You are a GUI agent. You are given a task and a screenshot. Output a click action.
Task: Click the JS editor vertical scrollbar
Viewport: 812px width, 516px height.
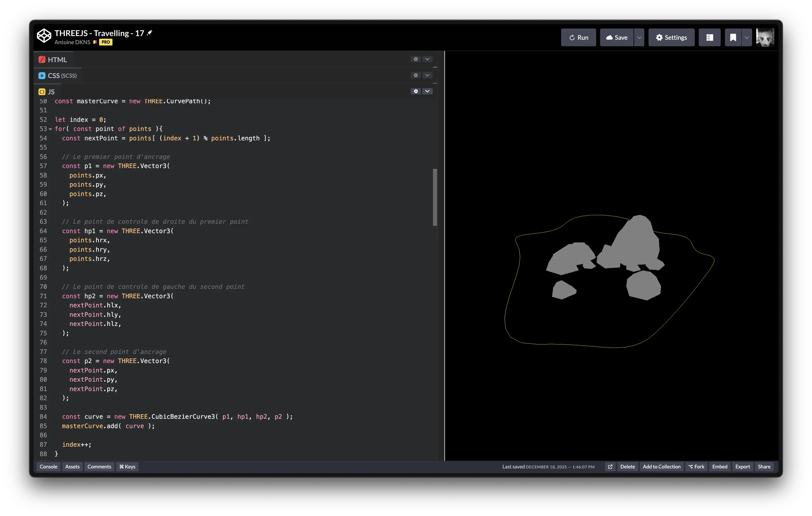tap(435, 197)
